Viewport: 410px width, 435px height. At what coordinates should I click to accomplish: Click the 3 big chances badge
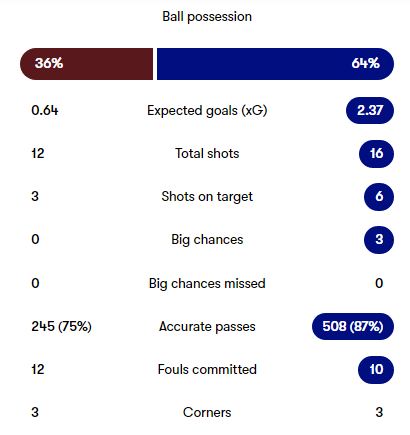tap(379, 239)
